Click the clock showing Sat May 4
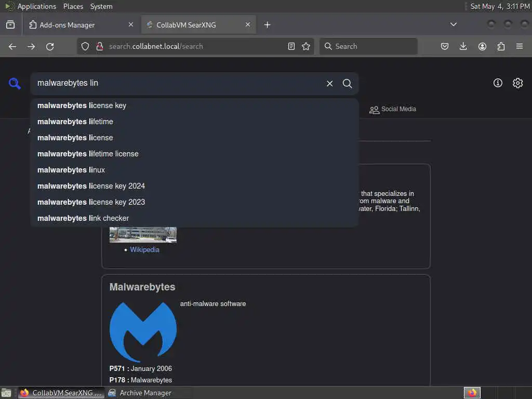 point(500,6)
